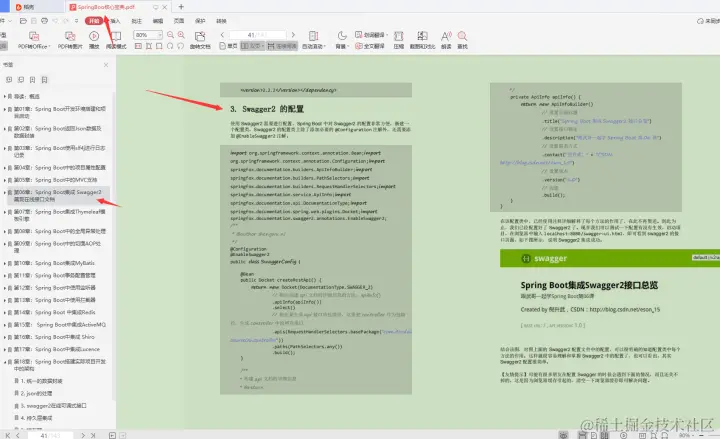
Task: Click status bar page number field
Action: click(x=50, y=435)
